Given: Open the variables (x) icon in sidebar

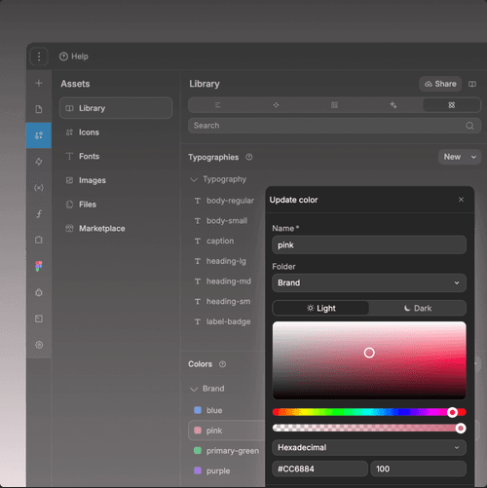Looking at the screenshot, I should pos(39,188).
